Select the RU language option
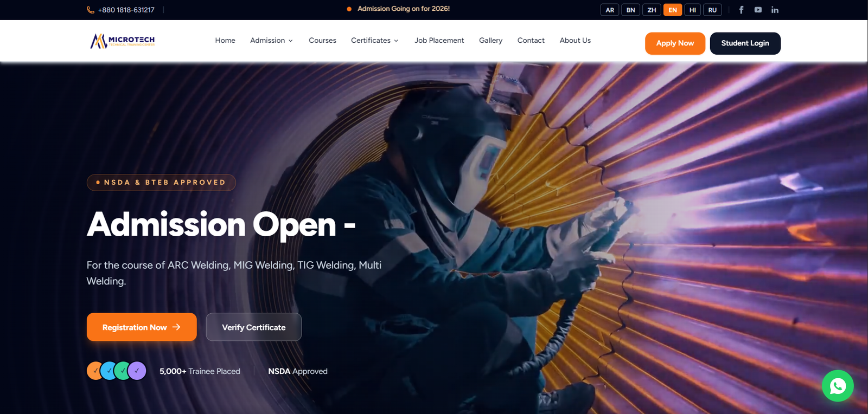 tap(712, 10)
